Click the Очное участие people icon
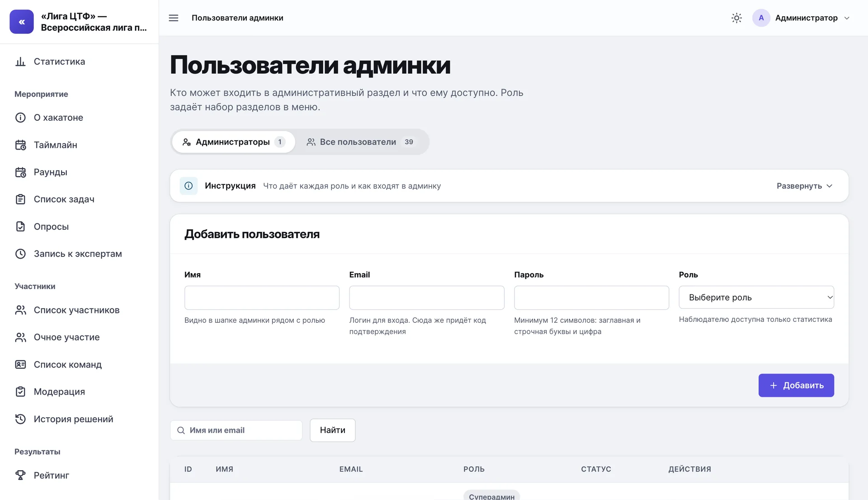 point(20,337)
